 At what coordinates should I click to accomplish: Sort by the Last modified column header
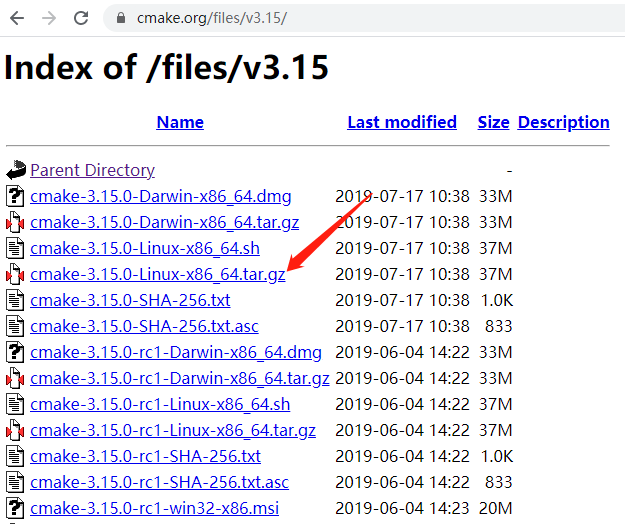[402, 122]
